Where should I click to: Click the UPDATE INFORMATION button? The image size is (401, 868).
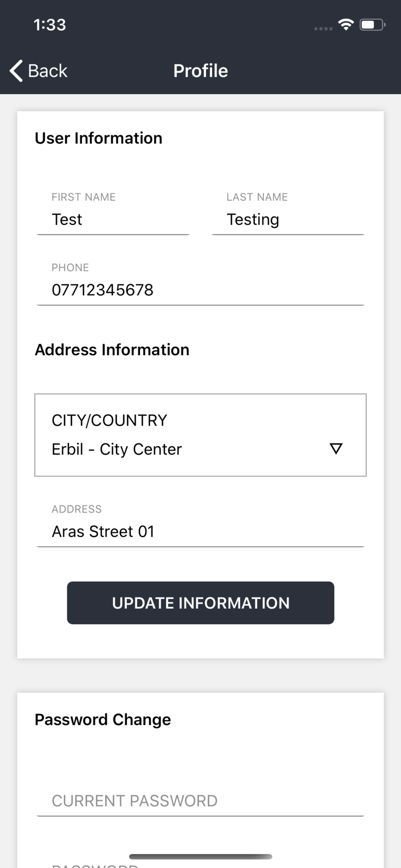pos(200,603)
